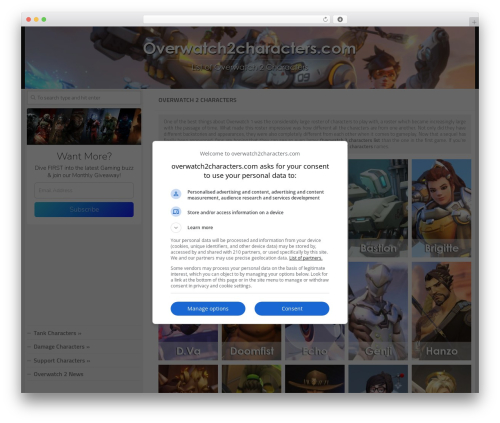Click the browser extension icon beside address bar
Viewport: 500px width, 423px height.
(340, 19)
